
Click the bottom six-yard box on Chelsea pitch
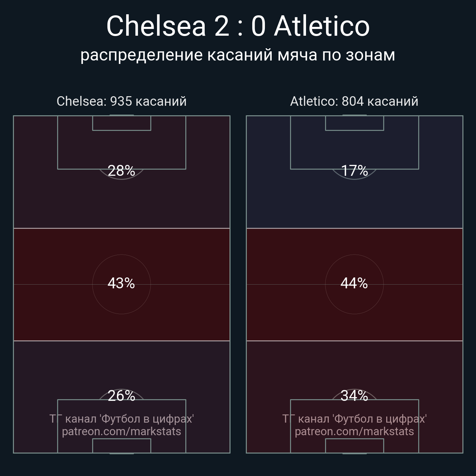[122, 446]
